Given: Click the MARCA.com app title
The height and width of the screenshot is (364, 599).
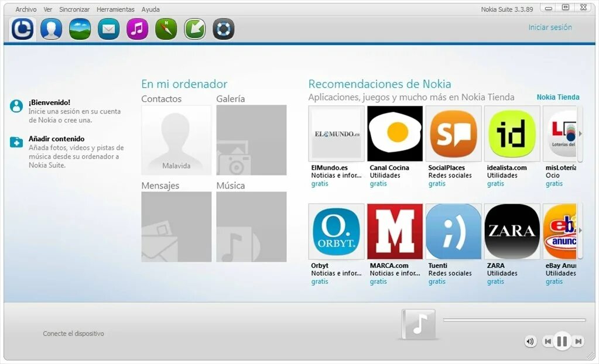Looking at the screenshot, I should [389, 266].
